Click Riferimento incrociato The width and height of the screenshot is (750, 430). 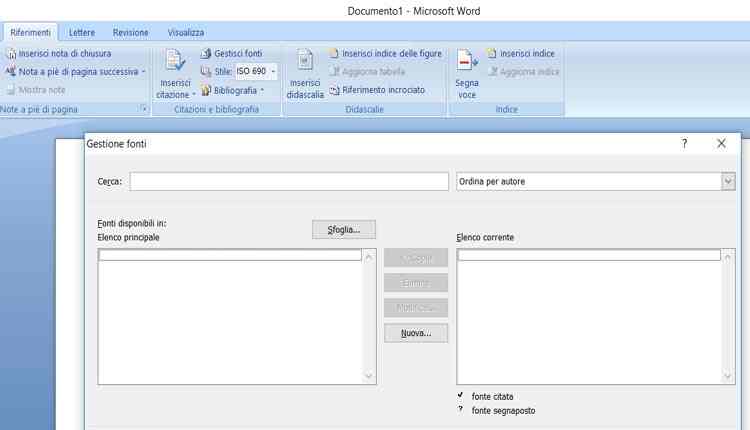[x=377, y=90]
